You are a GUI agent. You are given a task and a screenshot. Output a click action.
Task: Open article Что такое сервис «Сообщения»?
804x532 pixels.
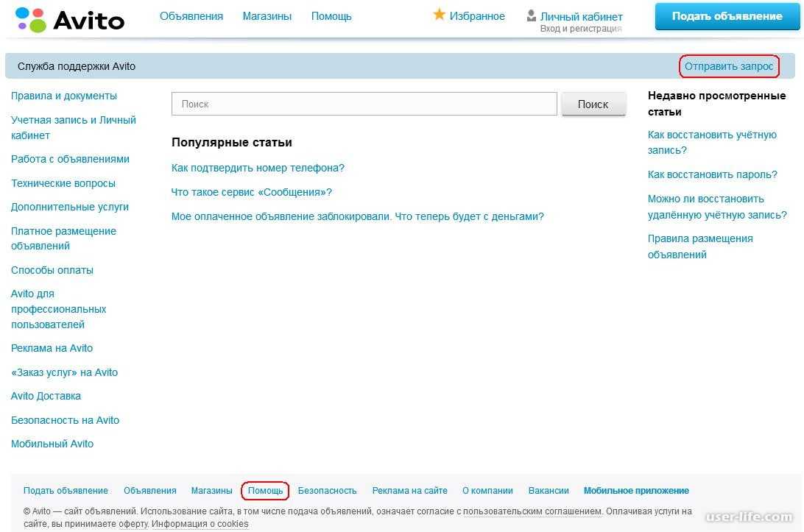(252, 192)
